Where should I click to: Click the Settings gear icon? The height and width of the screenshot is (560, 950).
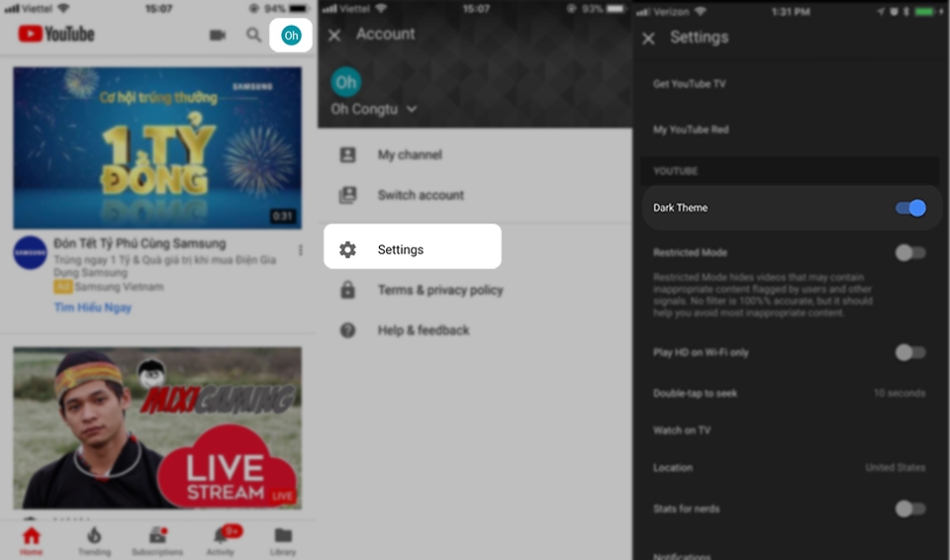pos(347,249)
